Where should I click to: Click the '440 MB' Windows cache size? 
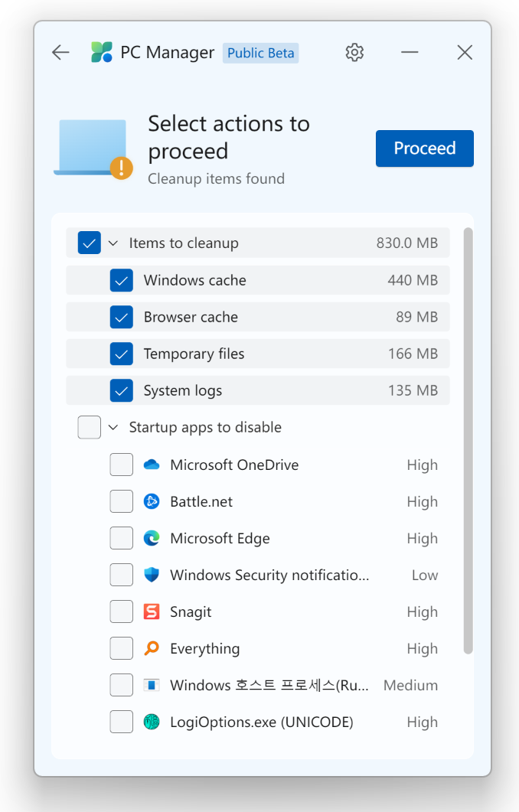point(413,280)
